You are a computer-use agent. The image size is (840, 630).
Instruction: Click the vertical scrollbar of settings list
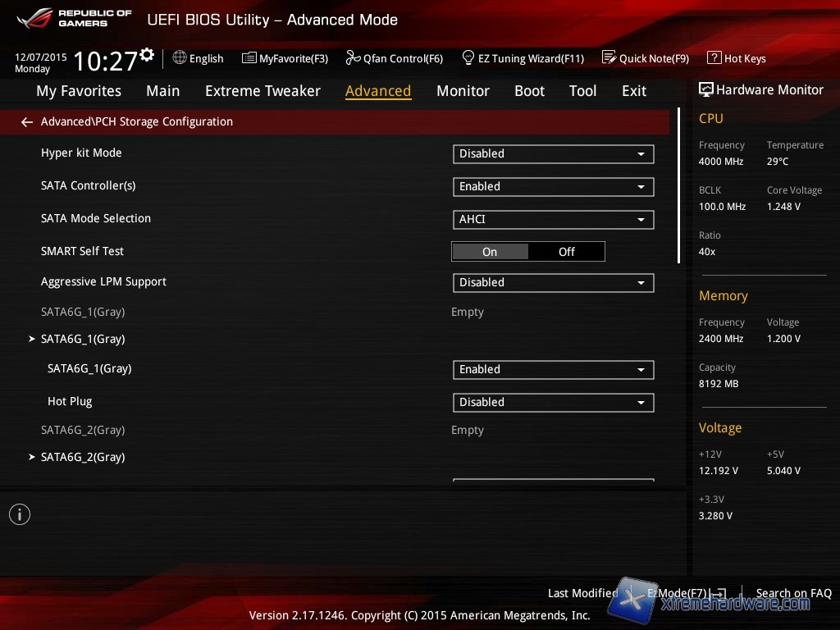coord(678,185)
